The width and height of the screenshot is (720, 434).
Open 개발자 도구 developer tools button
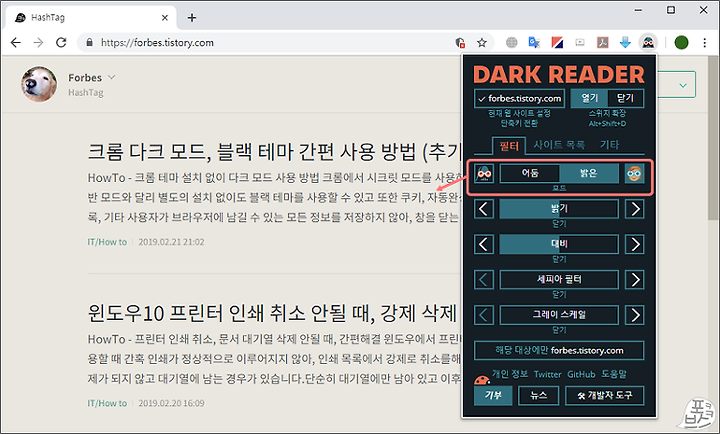click(604, 395)
